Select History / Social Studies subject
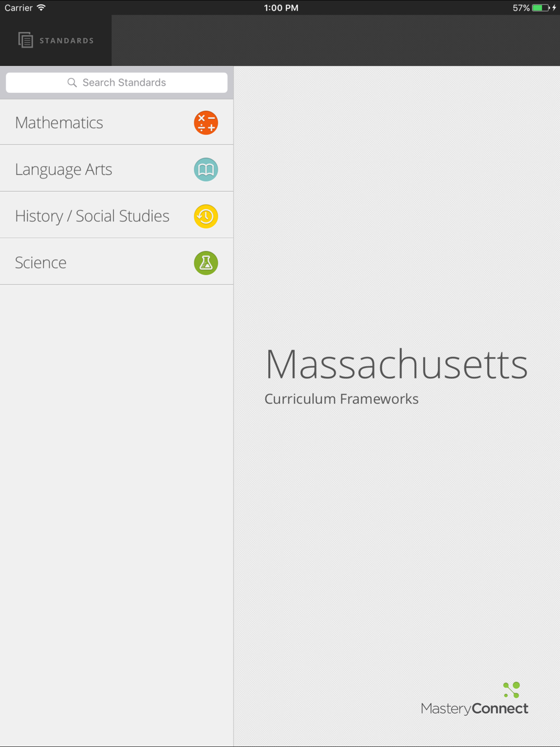Screen dimensions: 560x747 116,216
